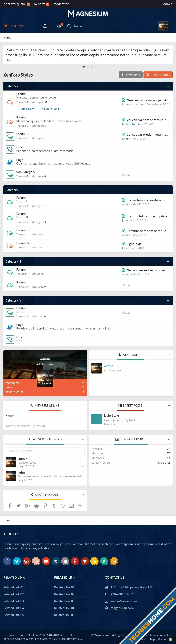This screenshot has height=644, width=176.
Task: Share page on Twitter
Action: coord(18,505)
